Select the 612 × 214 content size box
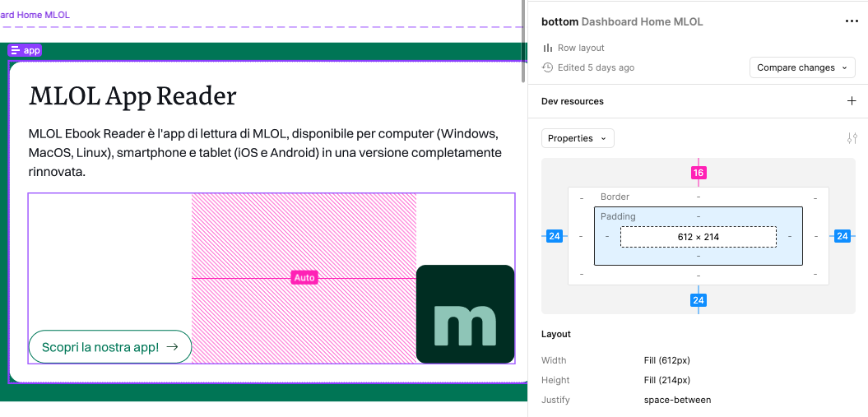This screenshot has height=417, width=868. coord(698,237)
